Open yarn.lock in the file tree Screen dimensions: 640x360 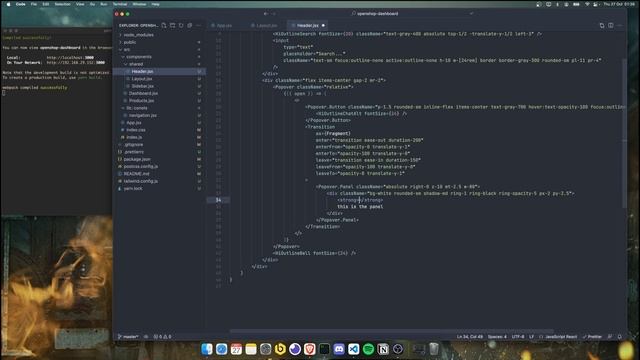point(159,189)
